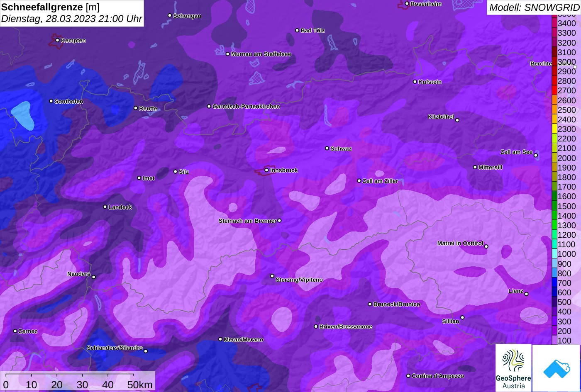Click the date Dienstag, 28.03.2023 21:00 Uhr
Screen dimensions: 581x392
pos(72,19)
